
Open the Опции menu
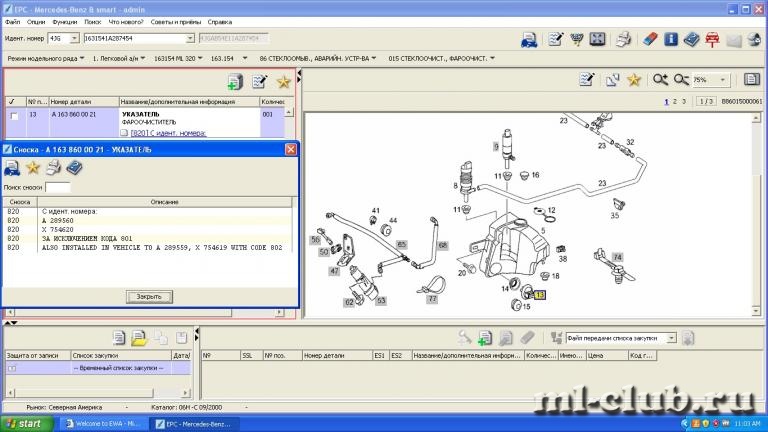pyautogui.click(x=36, y=22)
